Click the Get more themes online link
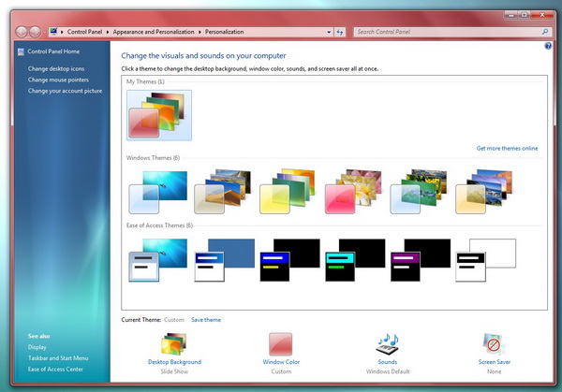Image resolution: width=562 pixels, height=392 pixels. click(x=507, y=148)
